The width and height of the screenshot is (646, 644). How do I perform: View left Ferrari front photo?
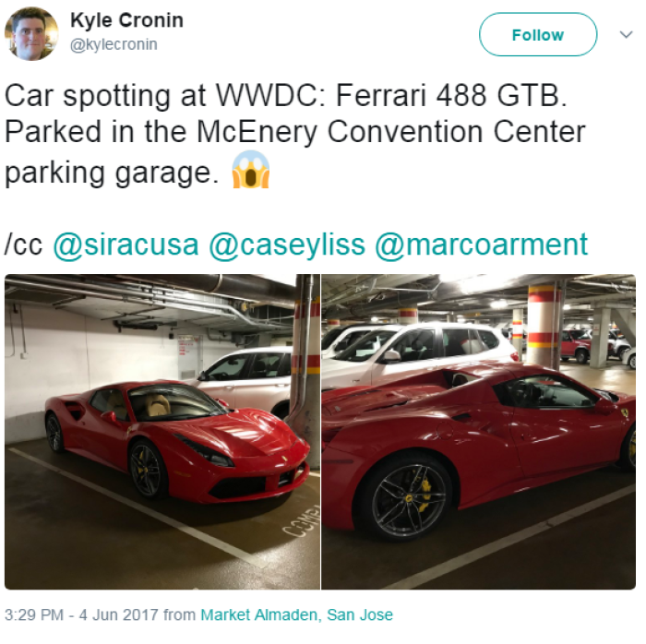(x=162, y=432)
